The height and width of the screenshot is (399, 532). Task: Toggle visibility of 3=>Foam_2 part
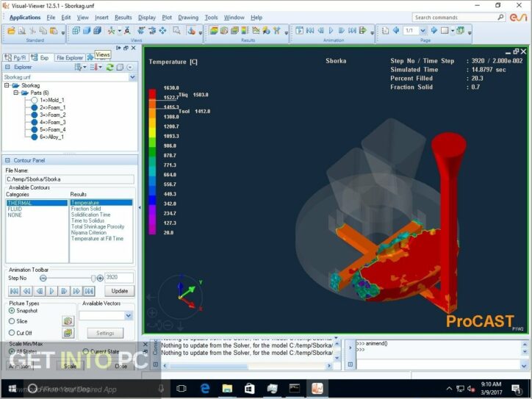35,115
